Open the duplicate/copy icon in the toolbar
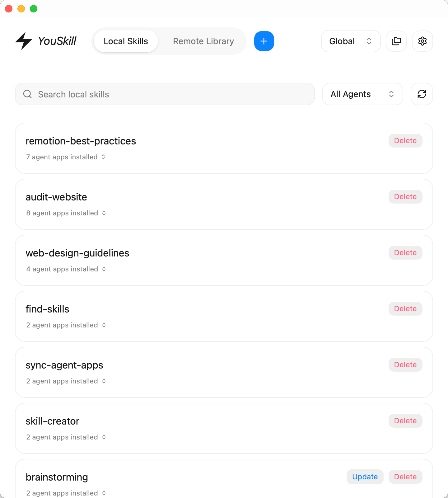Image resolution: width=448 pixels, height=498 pixels. (396, 41)
